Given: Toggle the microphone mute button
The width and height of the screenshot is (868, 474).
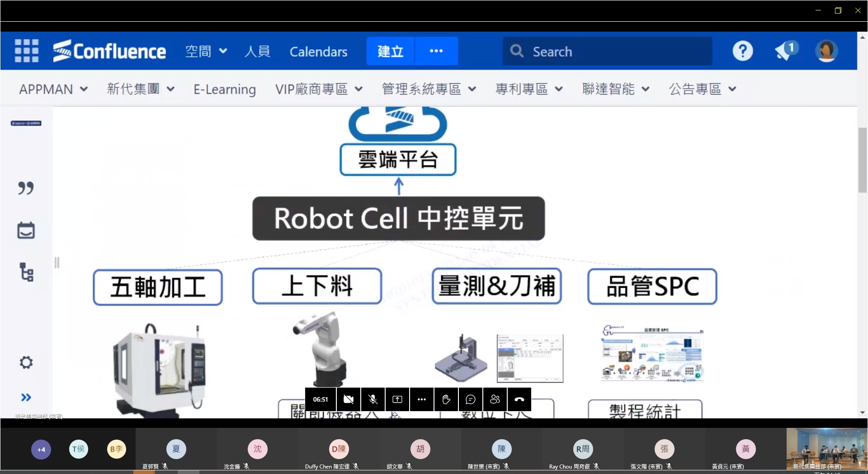Looking at the screenshot, I should pos(373,399).
